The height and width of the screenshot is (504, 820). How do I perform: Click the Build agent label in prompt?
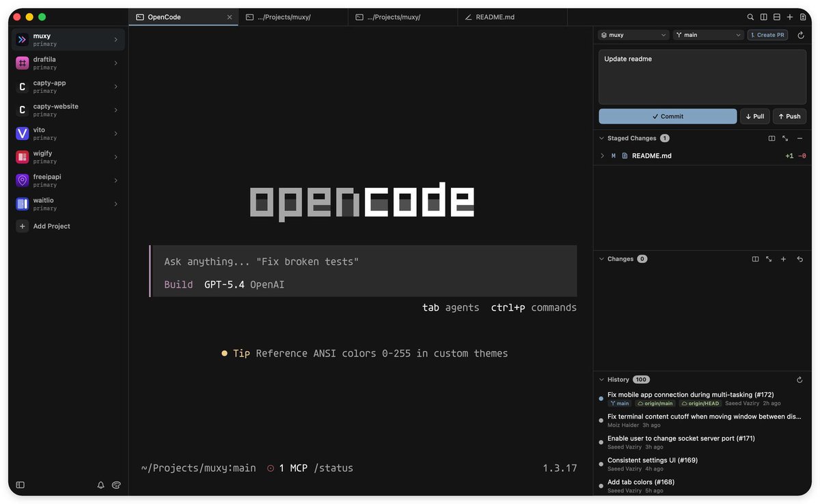click(x=178, y=285)
